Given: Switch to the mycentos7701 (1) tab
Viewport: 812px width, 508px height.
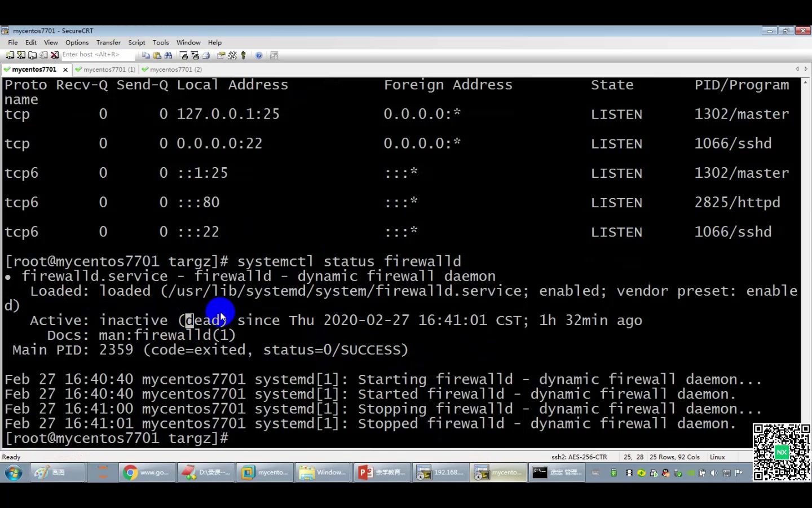Looking at the screenshot, I should tap(105, 69).
